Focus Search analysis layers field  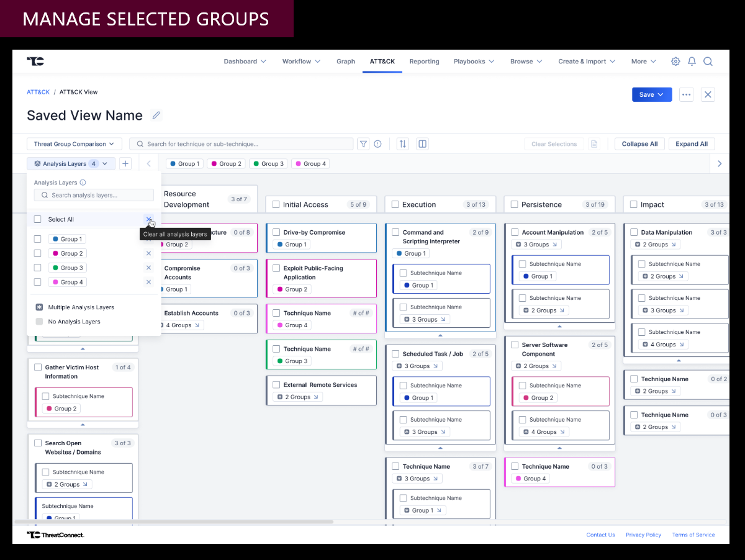pos(94,195)
